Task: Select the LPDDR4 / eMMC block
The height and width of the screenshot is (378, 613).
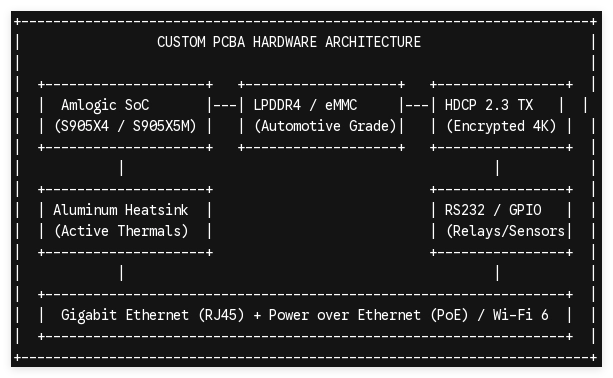Action: tap(321, 116)
